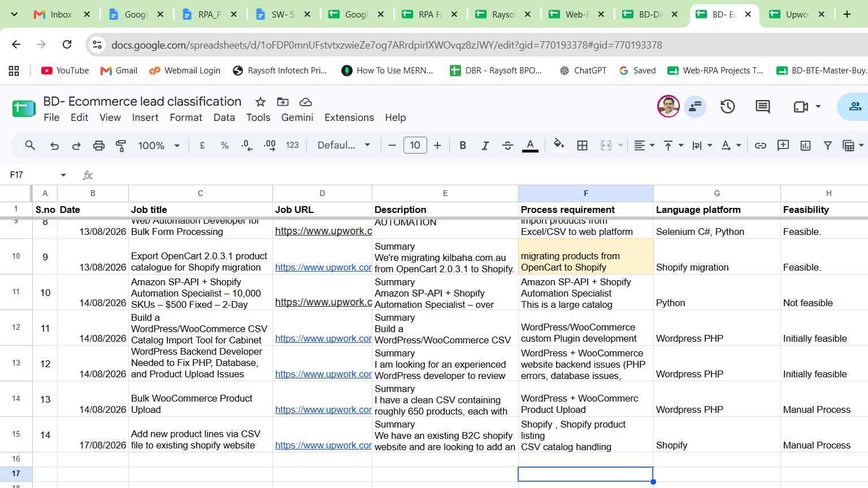This screenshot has width=868, height=488.
Task: Open the Data menu
Action: (224, 117)
